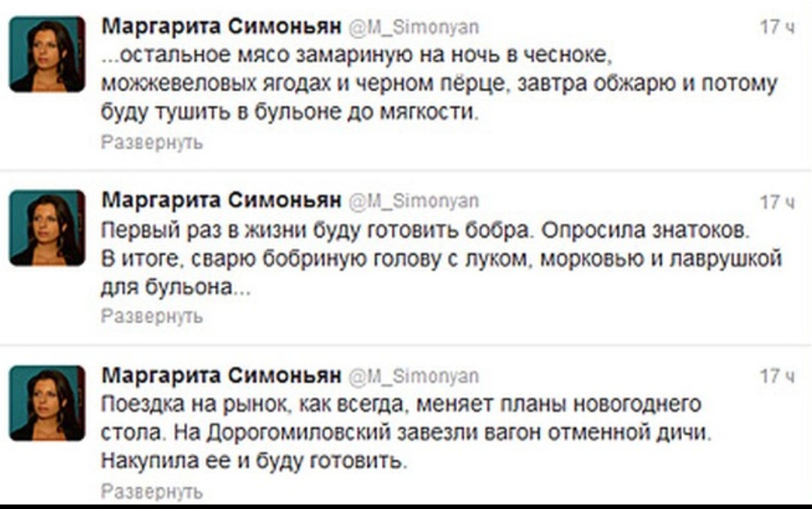
Task: Expand the tweet starting '...остальное мясо'
Action: (152, 141)
